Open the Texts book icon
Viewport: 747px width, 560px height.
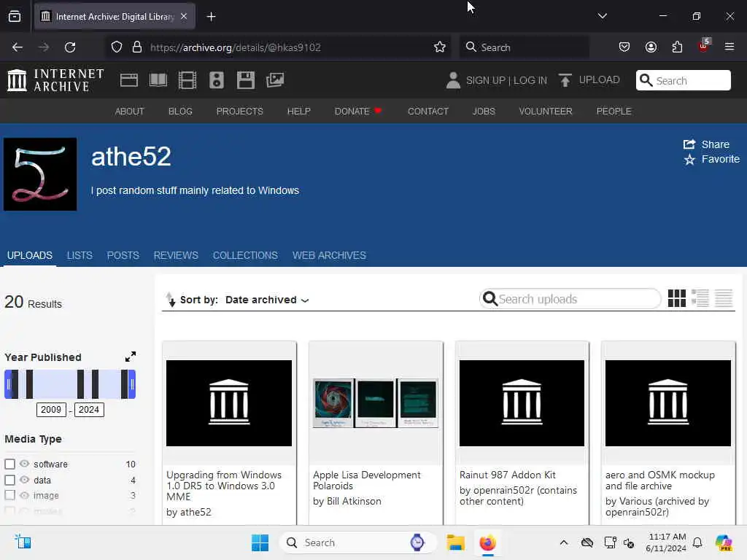pyautogui.click(x=158, y=80)
